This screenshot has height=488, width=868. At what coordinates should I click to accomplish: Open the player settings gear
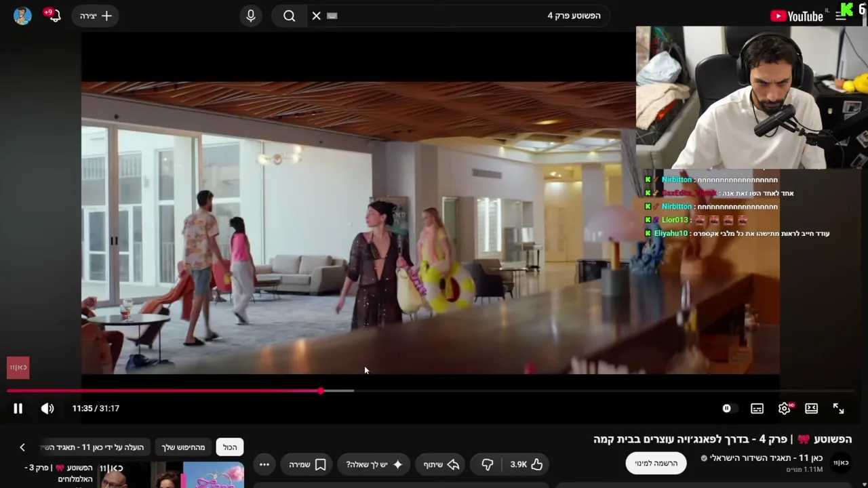(x=785, y=408)
